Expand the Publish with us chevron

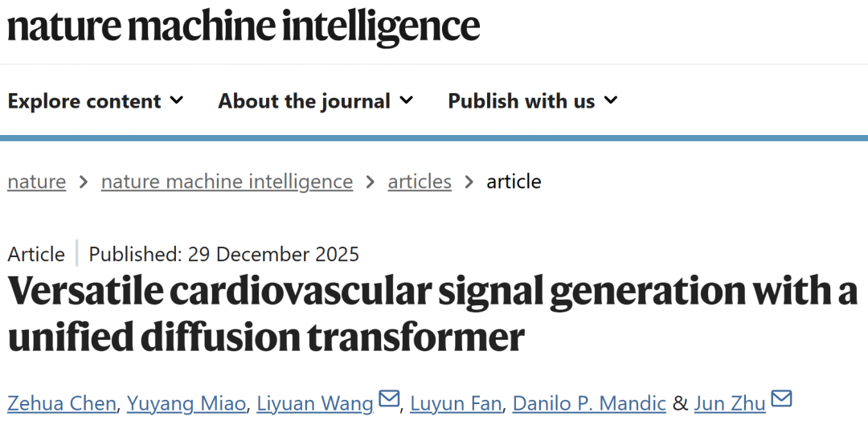click(x=611, y=100)
